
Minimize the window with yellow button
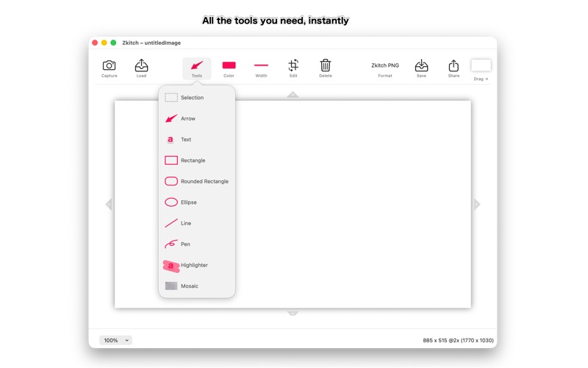tap(104, 43)
